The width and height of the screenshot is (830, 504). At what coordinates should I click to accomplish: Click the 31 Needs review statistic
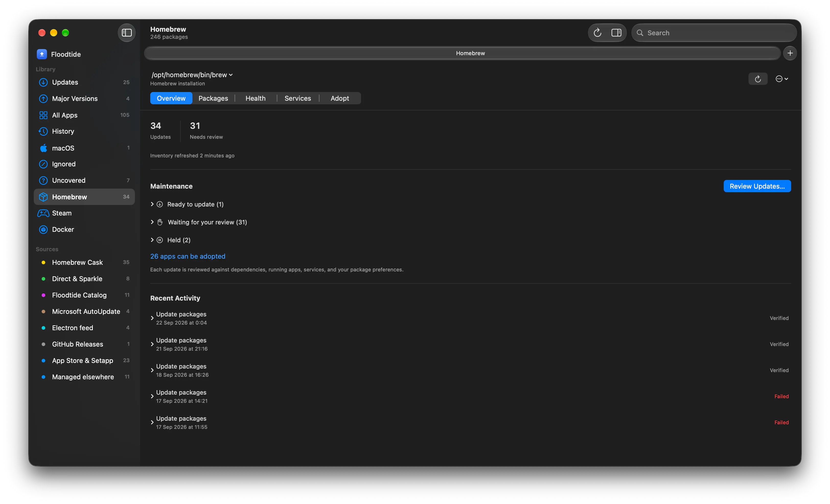pyautogui.click(x=206, y=130)
